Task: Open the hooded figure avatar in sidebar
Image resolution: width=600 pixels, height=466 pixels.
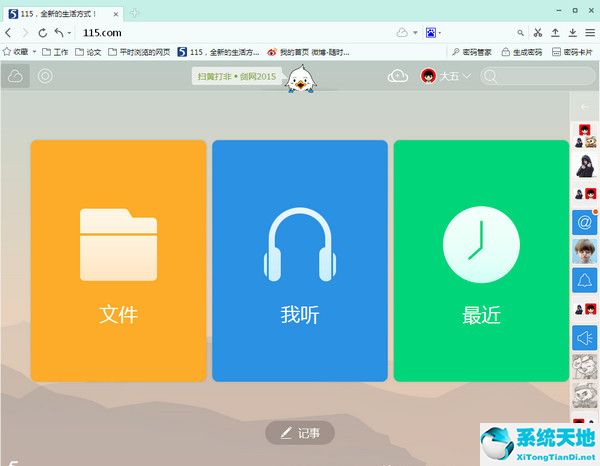Action: tap(585, 166)
